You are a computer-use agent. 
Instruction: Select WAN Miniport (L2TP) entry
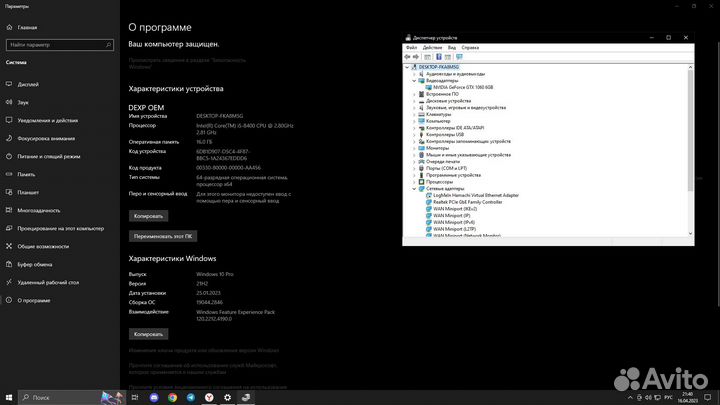click(x=454, y=229)
